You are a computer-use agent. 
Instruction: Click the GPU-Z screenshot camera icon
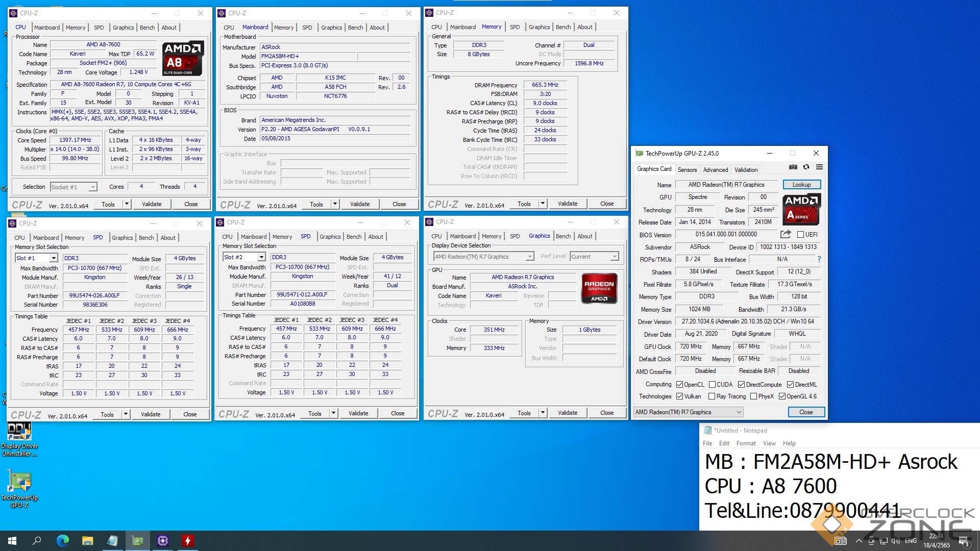[x=793, y=167]
